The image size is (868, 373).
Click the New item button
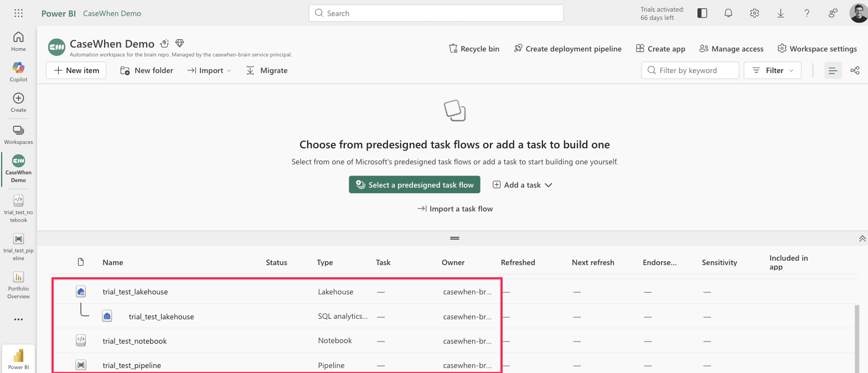[76, 70]
